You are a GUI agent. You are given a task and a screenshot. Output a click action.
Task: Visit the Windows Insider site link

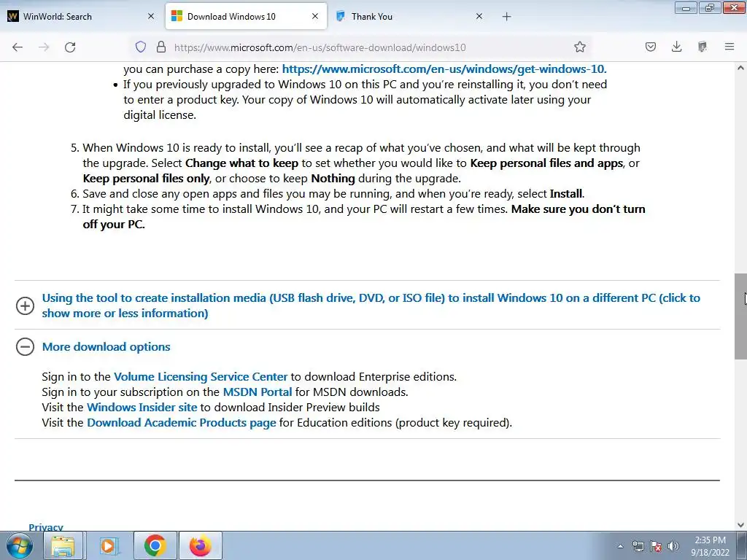click(x=142, y=407)
